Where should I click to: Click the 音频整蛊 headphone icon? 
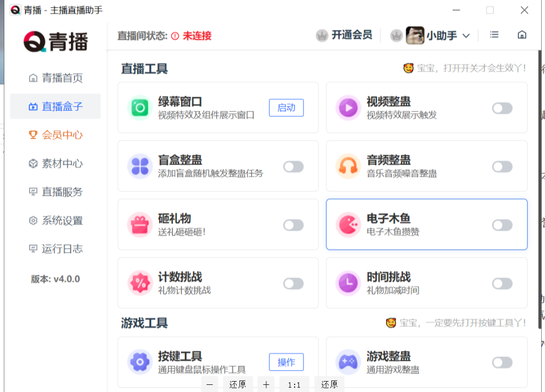[x=348, y=166]
